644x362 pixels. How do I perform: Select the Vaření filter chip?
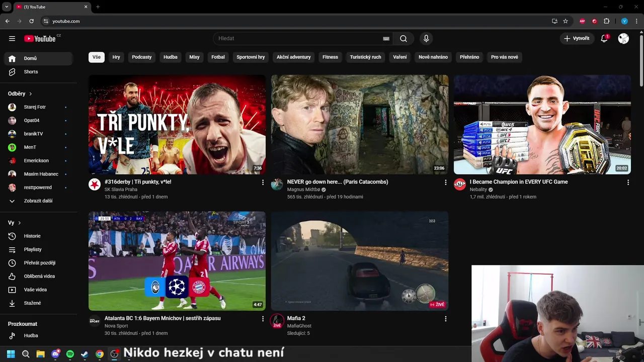click(x=400, y=57)
